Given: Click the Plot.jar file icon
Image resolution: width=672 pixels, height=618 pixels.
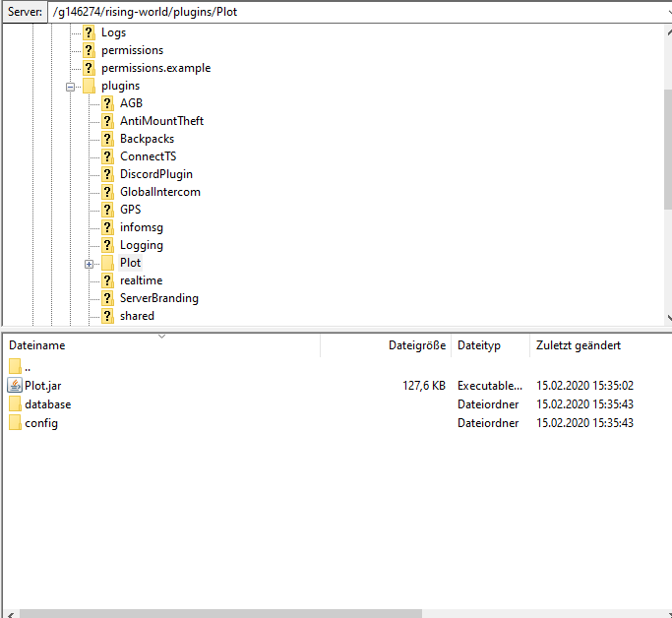Looking at the screenshot, I should [x=15, y=386].
